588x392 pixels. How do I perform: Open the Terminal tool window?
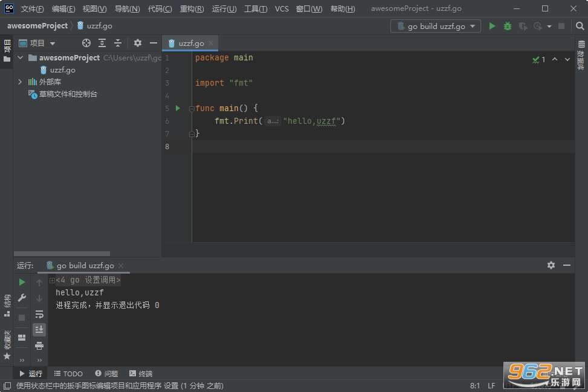[x=141, y=373]
